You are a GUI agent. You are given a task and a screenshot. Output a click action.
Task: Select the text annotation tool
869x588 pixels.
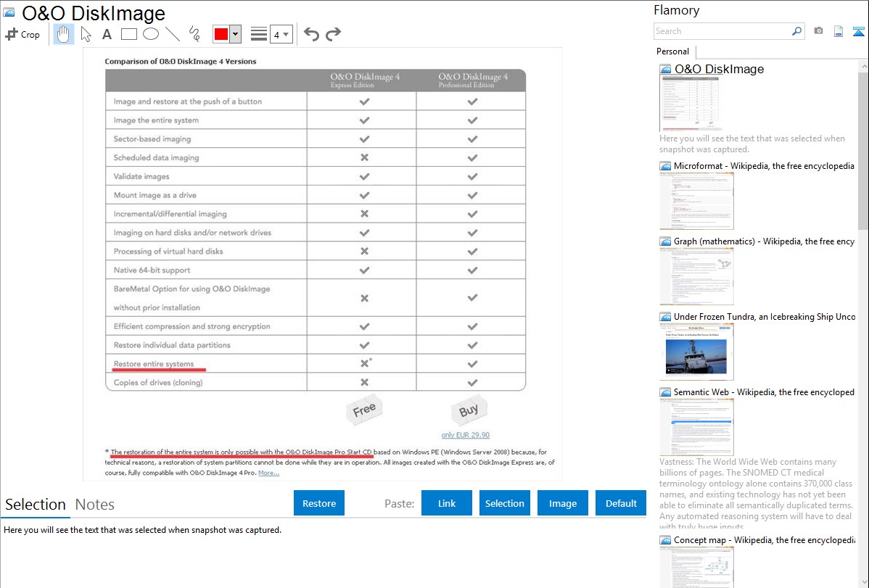coord(107,34)
